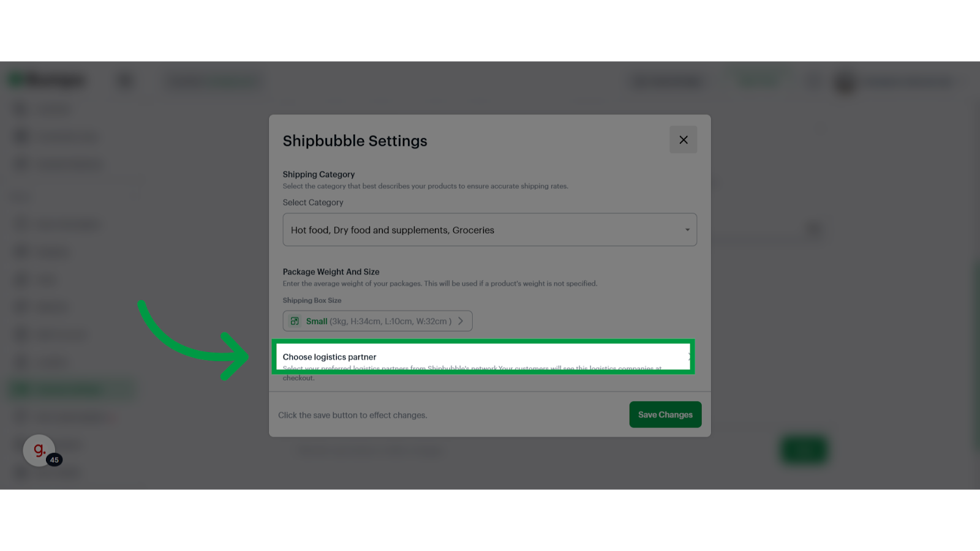Open Choose logistics partner option

483,357
